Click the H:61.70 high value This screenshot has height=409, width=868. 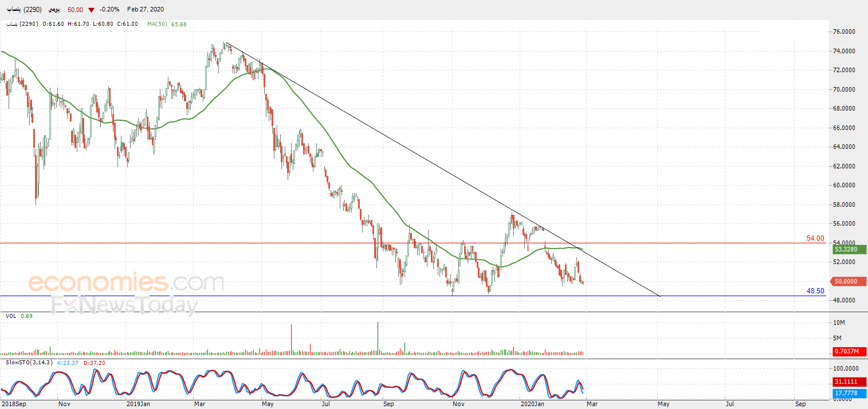(x=78, y=24)
